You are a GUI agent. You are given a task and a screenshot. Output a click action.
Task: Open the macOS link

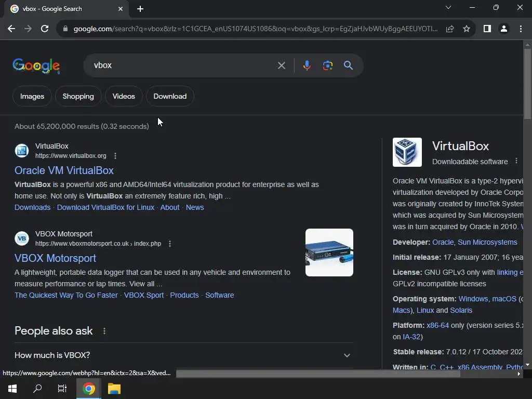tap(504, 299)
